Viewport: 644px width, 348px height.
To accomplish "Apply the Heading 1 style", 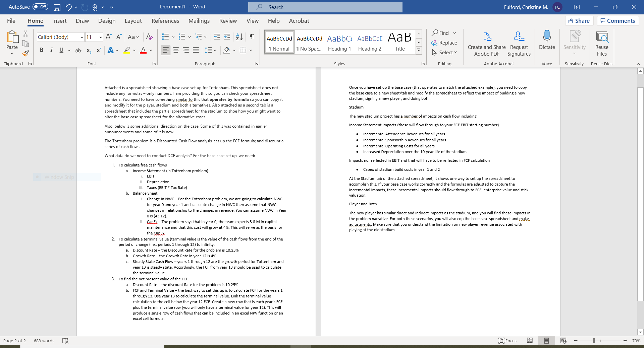I will [x=339, y=42].
